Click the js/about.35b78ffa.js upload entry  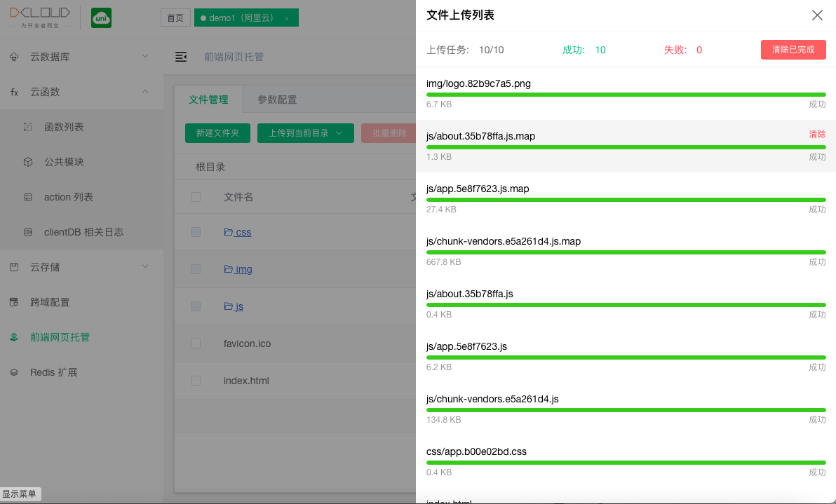[626, 304]
